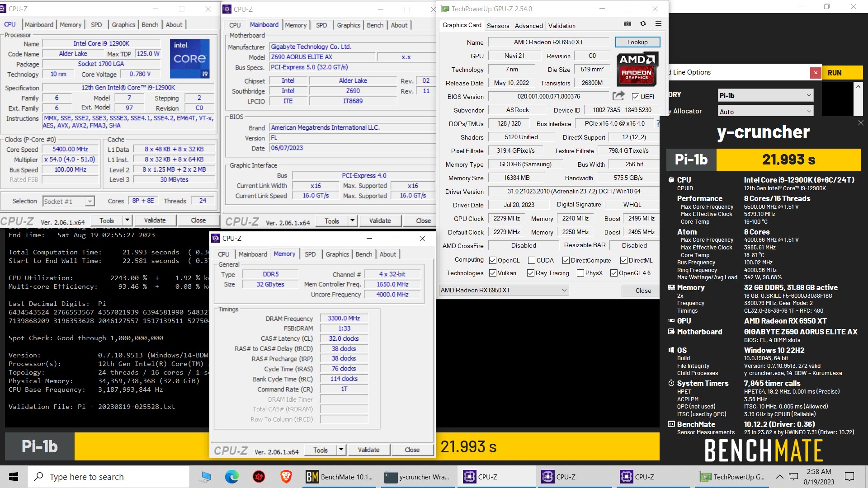Open the notification center icon
The width and height of the screenshot is (868, 488).
coord(849,477)
